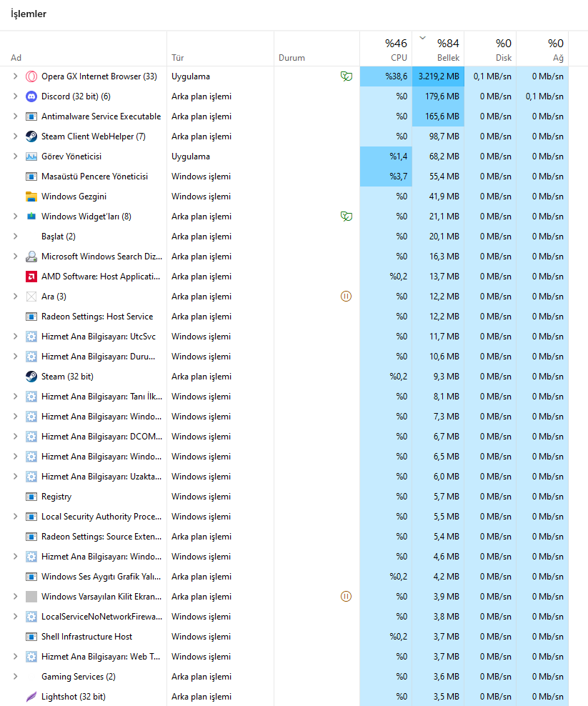The image size is (588, 706).
Task: Select the Lightshot (32 bit) process
Action: pyautogui.click(x=284, y=697)
